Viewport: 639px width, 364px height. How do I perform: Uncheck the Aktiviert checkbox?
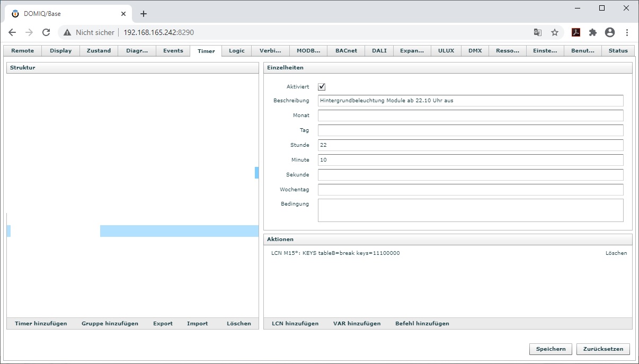tap(322, 87)
